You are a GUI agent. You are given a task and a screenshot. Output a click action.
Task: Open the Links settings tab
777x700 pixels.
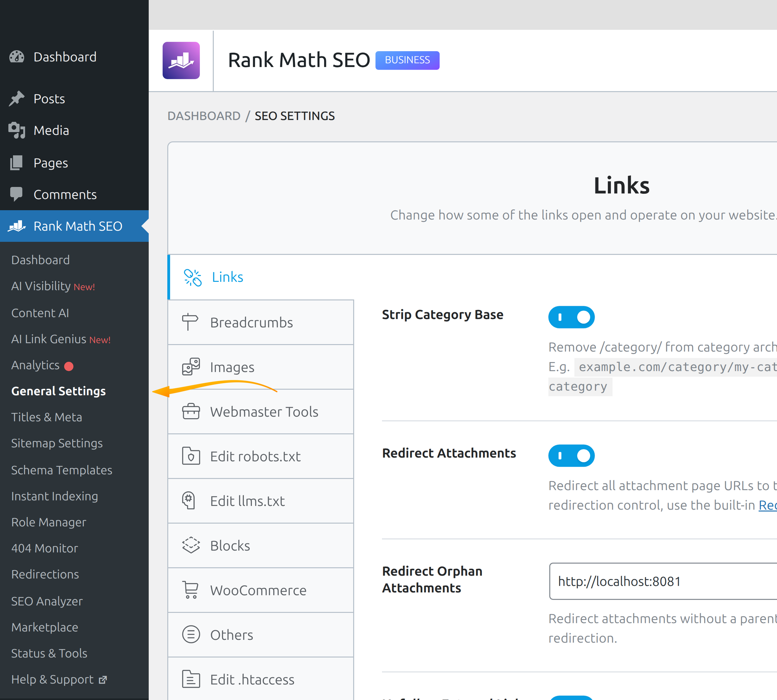pos(261,277)
